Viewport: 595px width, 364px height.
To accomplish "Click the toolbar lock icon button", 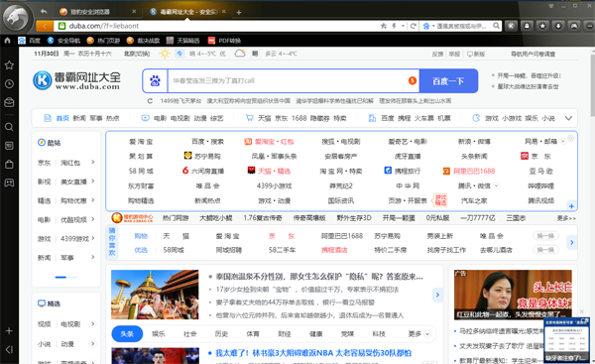I will [527, 26].
